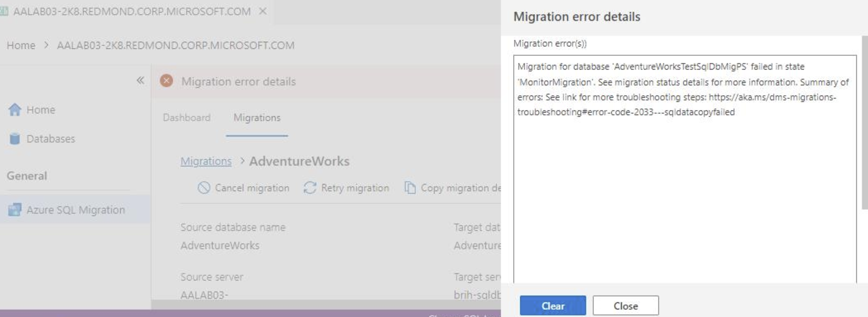Viewport: 868px width, 317px height.
Task: Click the red error status icon
Action: [166, 81]
